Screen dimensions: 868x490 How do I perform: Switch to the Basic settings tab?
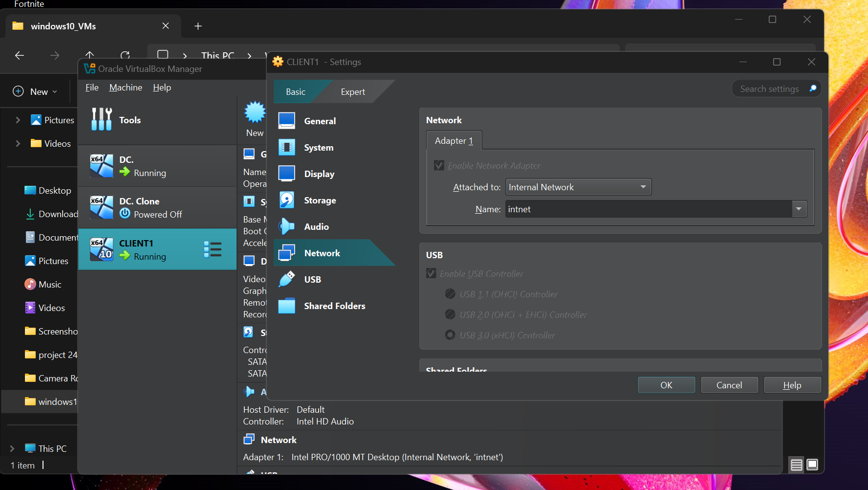tap(295, 91)
